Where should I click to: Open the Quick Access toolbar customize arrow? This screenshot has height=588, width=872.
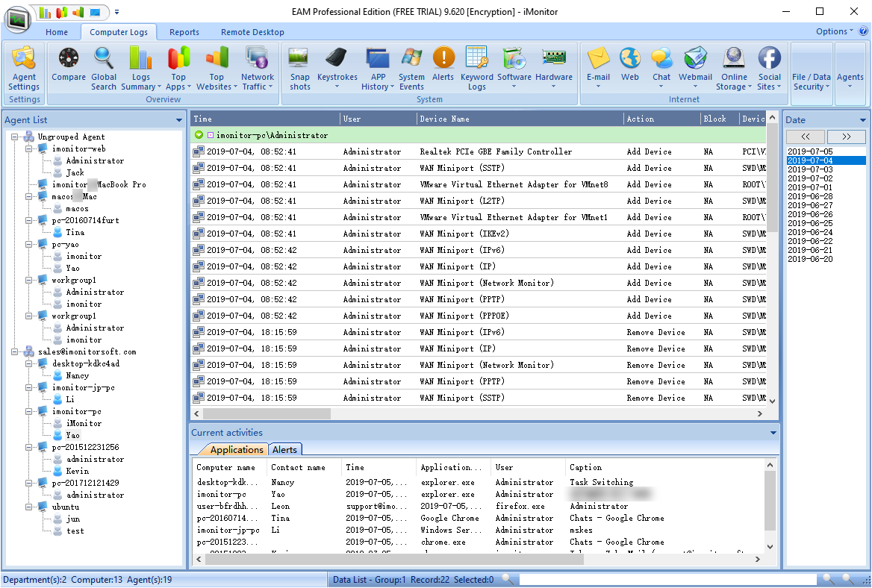pyautogui.click(x=116, y=12)
